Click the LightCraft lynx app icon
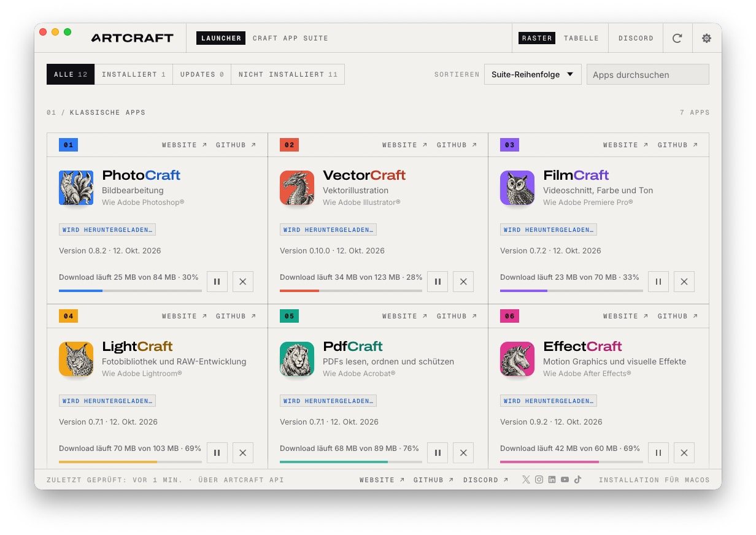756x535 pixels. coord(76,359)
